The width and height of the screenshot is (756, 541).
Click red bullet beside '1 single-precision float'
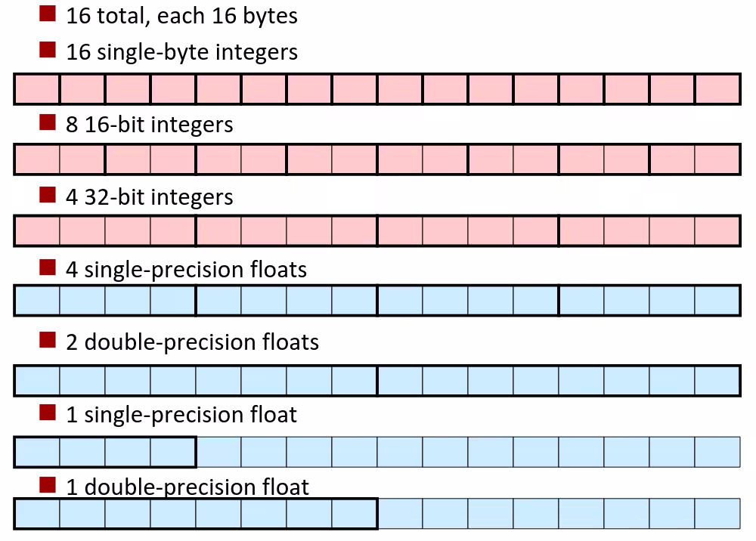click(48, 413)
